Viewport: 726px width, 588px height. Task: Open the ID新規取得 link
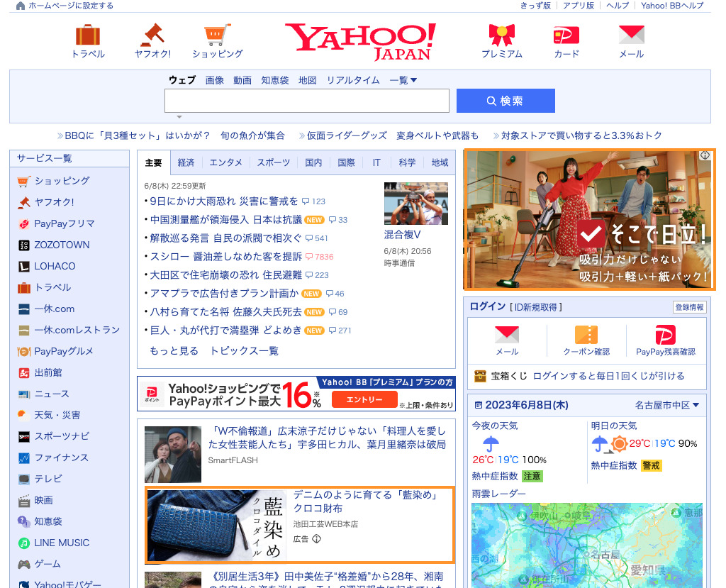point(536,307)
